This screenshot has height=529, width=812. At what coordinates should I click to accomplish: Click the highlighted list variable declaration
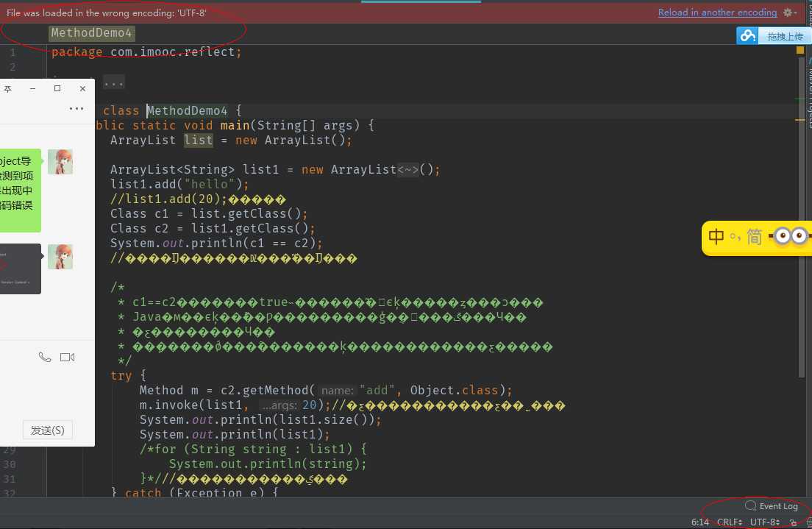[199, 141]
